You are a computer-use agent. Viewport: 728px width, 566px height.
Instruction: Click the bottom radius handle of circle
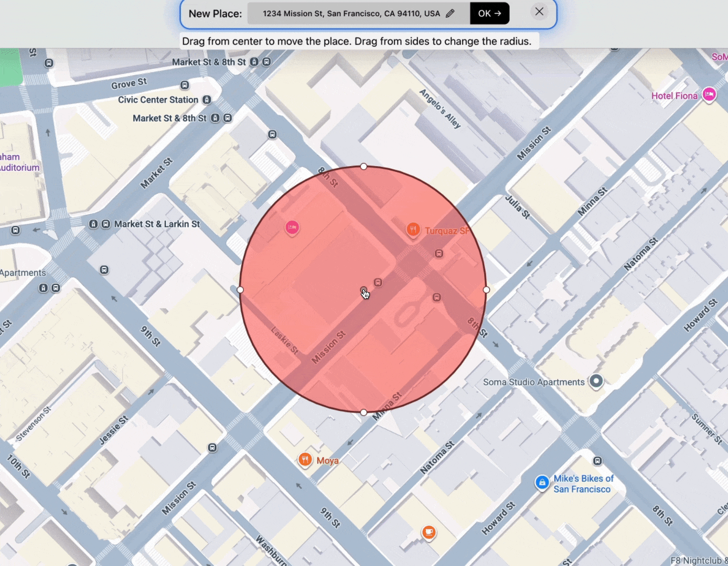pos(363,412)
